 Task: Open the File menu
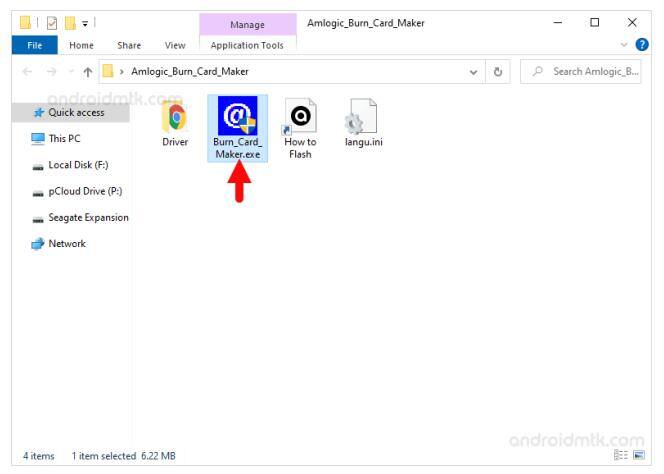[x=34, y=45]
